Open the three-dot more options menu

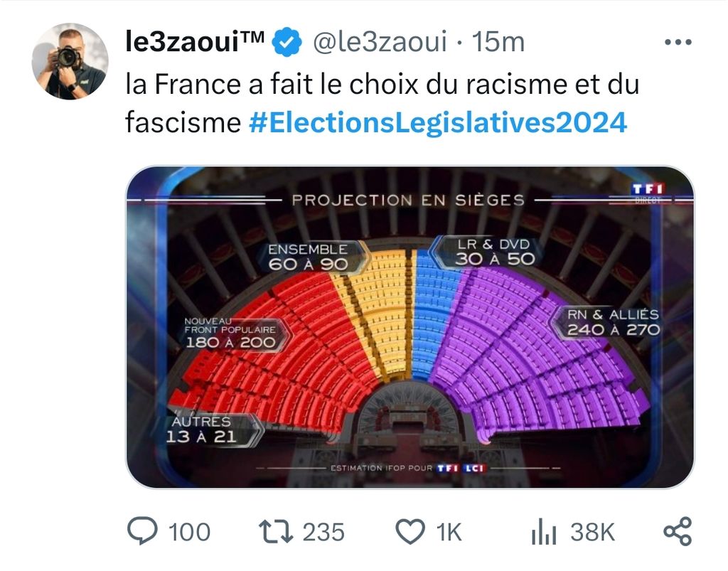tap(677, 43)
